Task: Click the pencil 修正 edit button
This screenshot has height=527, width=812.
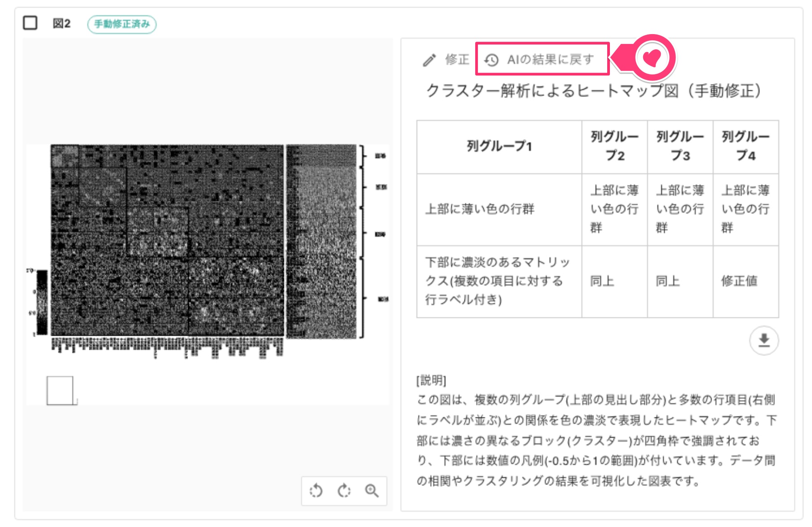Action: click(446, 60)
